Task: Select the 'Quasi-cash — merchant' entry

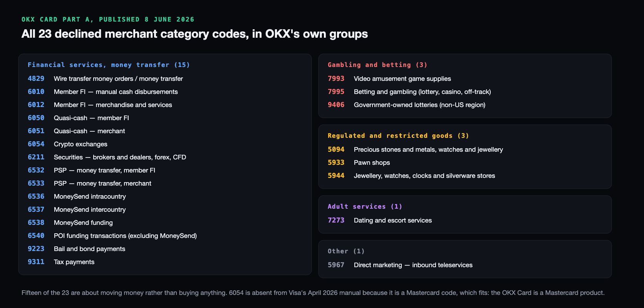Action: pyautogui.click(x=89, y=131)
